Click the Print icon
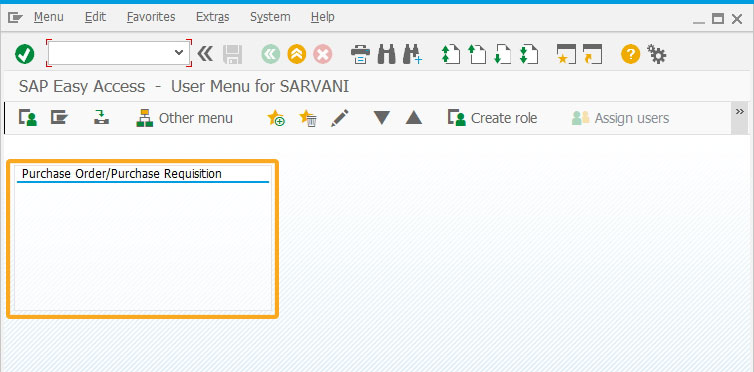This screenshot has height=372, width=754. pos(360,54)
